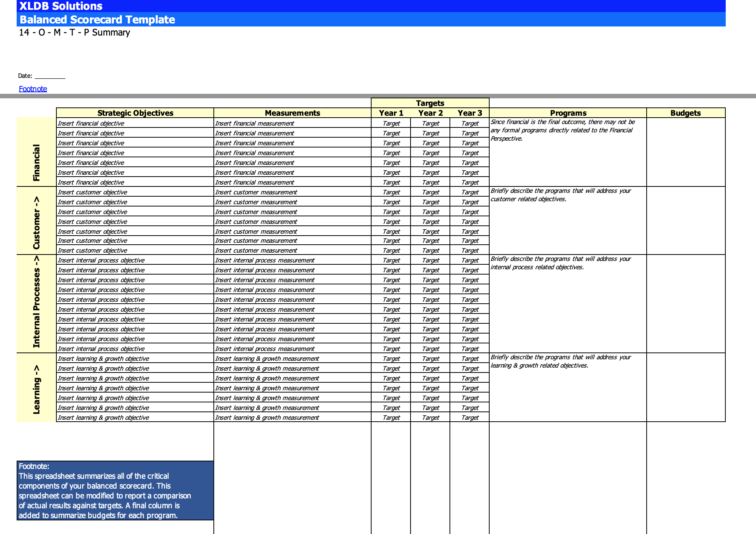Screen dimensions: 756x534
Task: Select the topmost 'Insert financial objective' cell
Action: (135, 123)
